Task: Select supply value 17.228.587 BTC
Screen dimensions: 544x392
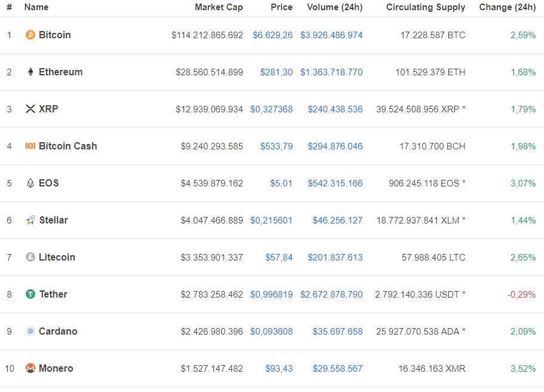Action: (433, 35)
